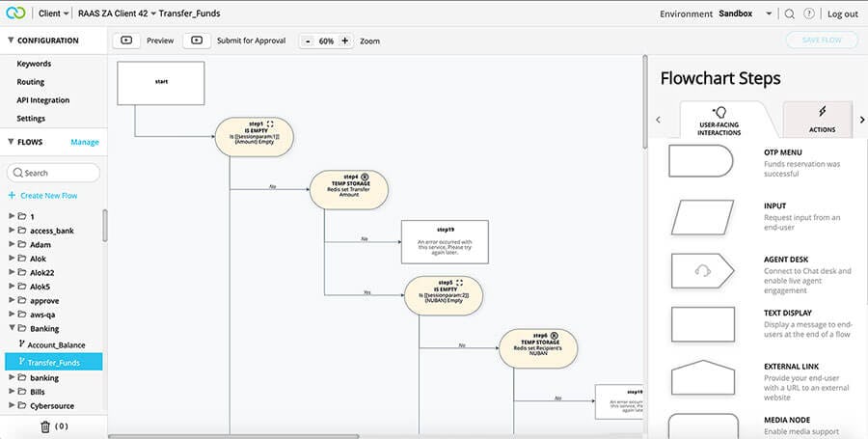Select the Text Display rectangle shape icon
868x439 pixels.
pos(702,324)
